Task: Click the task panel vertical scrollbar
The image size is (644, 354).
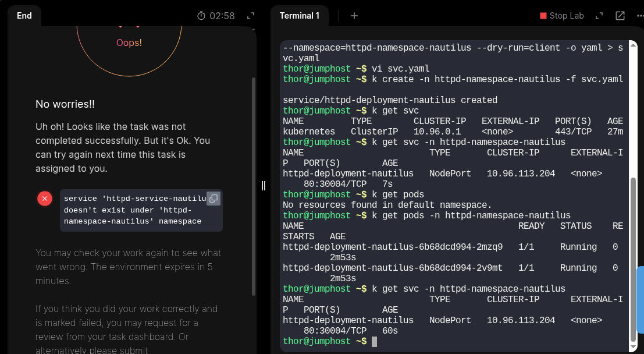Action: point(253,186)
